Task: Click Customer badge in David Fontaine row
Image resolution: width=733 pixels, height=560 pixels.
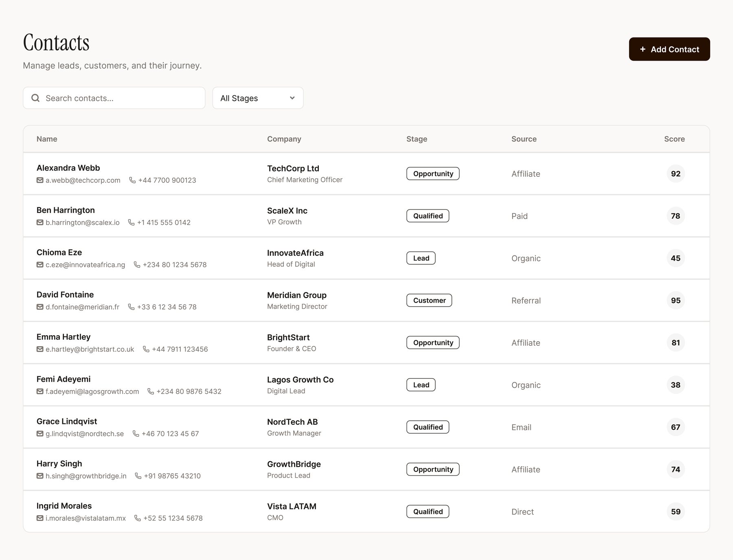Action: pyautogui.click(x=429, y=301)
